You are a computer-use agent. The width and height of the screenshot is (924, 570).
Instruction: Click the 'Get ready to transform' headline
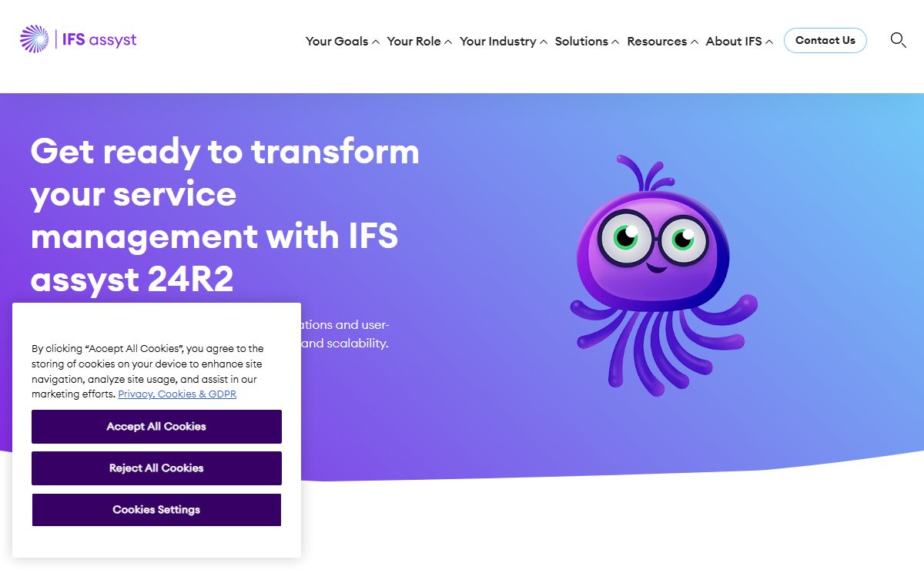click(x=225, y=216)
